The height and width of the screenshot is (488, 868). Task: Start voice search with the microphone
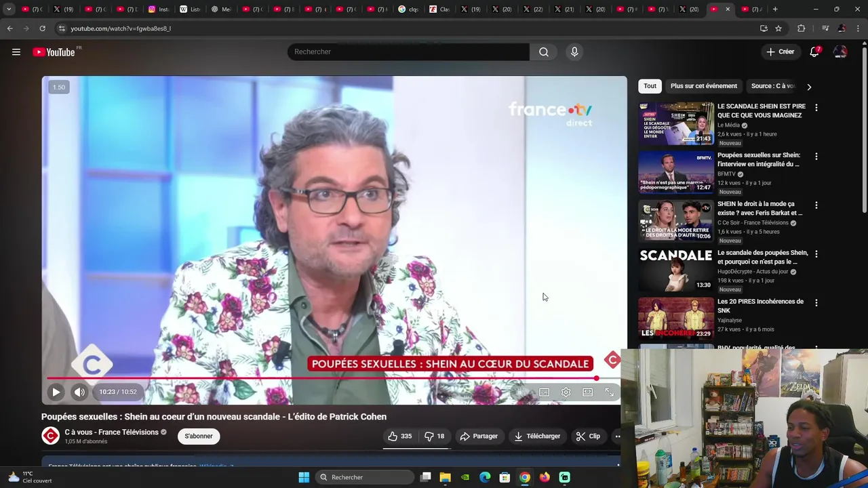coord(574,52)
